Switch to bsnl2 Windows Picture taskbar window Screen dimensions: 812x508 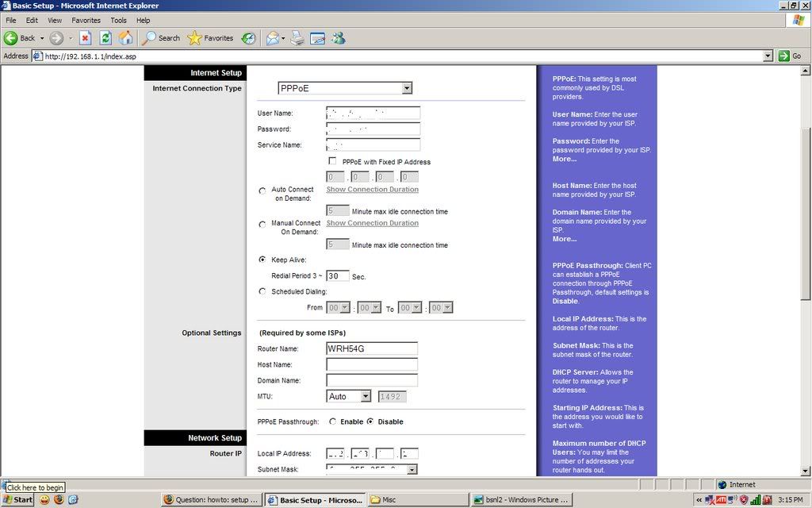(x=522, y=500)
